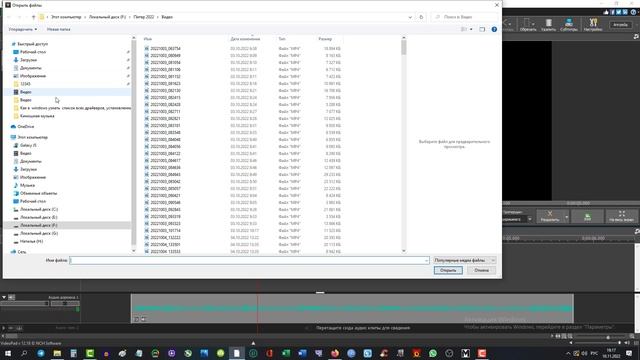
Task: Click the file list vertical scrollbar
Action: (404, 144)
